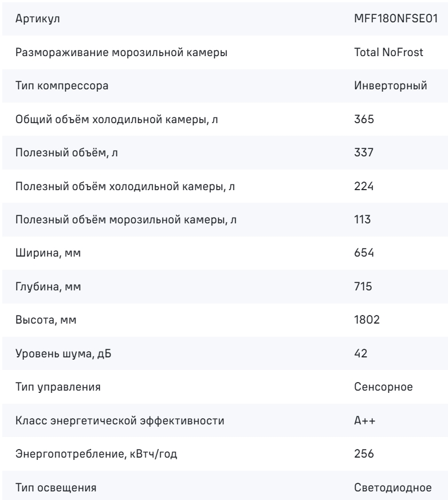The height and width of the screenshot is (500, 448).
Task: Click the Тип компрессора label
Action: point(62,86)
